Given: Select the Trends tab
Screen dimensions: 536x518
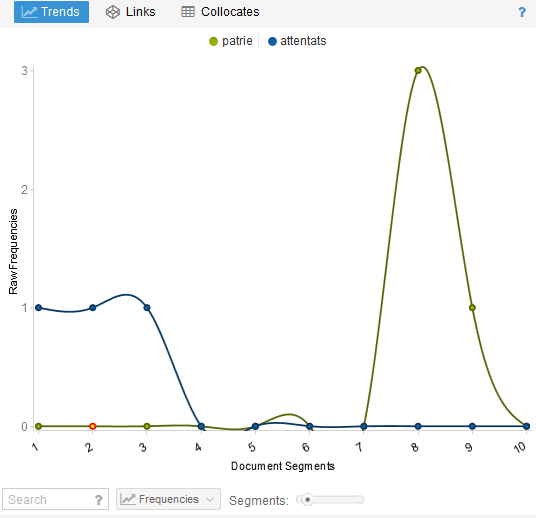Looking at the screenshot, I should 51,12.
